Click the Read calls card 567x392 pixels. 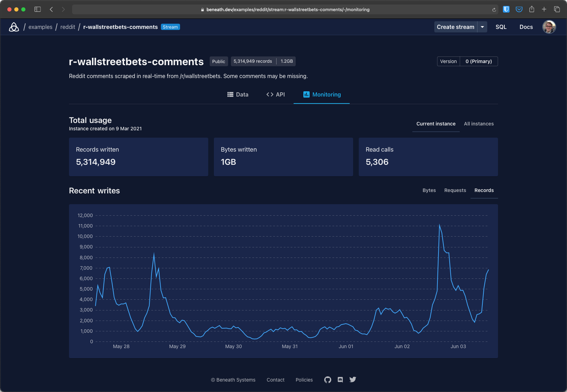428,157
